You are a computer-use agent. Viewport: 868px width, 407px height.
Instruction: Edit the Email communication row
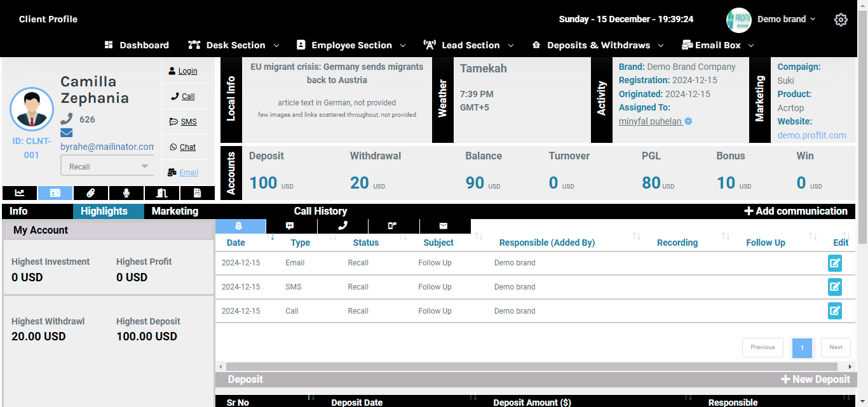point(834,263)
